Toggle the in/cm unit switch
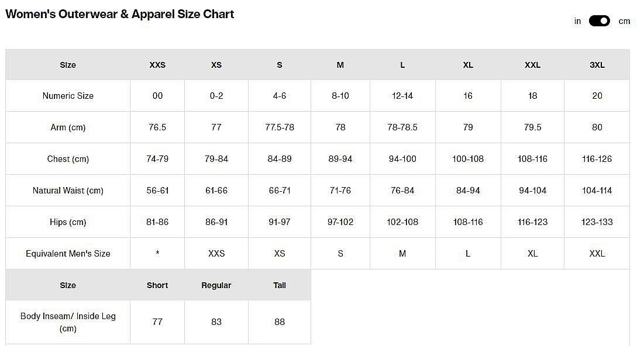644x346 pixels. [x=599, y=21]
